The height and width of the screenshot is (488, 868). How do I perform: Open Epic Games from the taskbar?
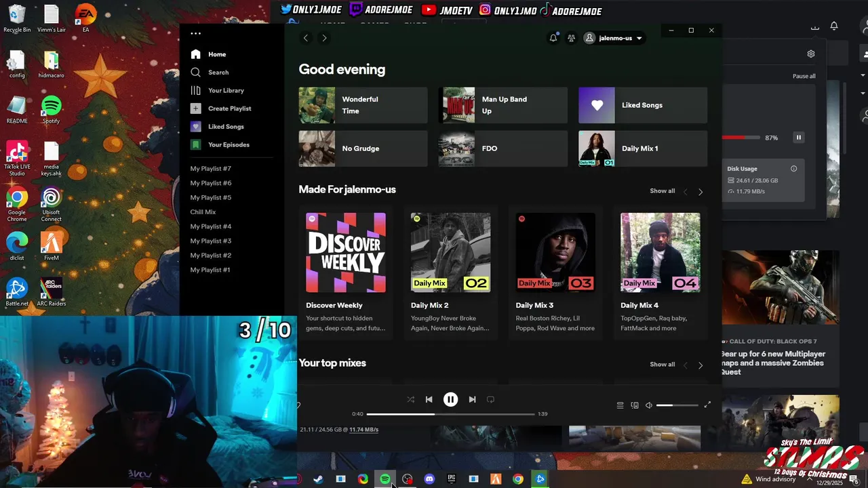click(452, 479)
